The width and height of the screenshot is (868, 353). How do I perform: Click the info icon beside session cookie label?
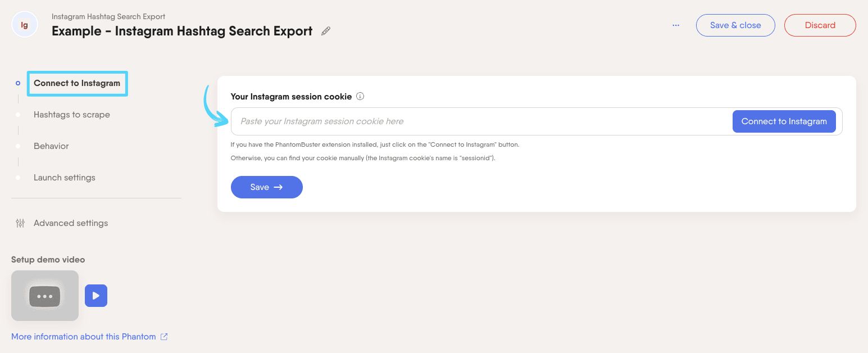[x=360, y=96]
